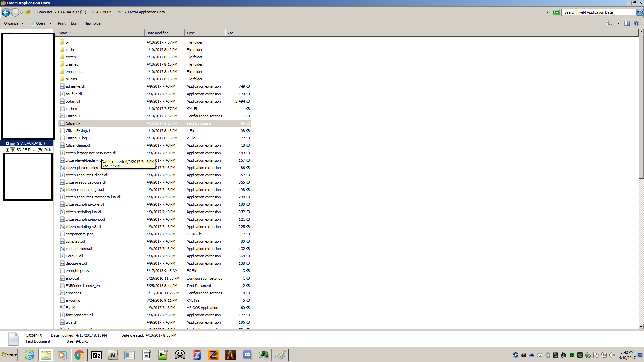Click the FiveM application icon
This screenshot has height=362, width=644.
(x=62, y=308)
